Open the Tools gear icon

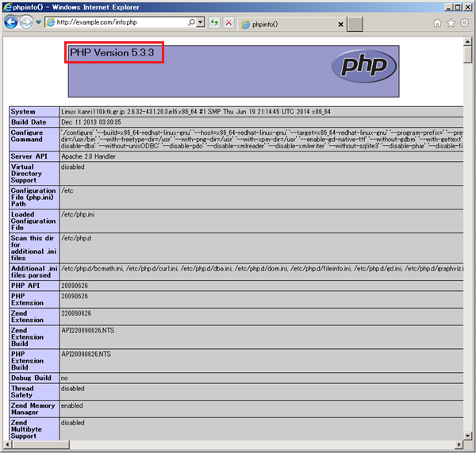pos(464,23)
